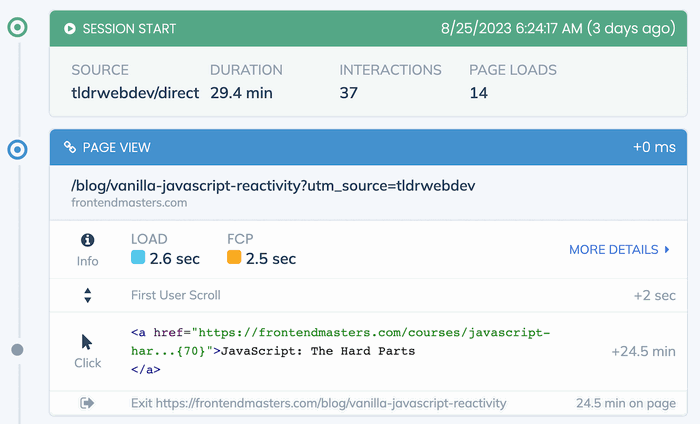Click the +0 ms page view offset
This screenshot has height=424, width=700.
click(x=654, y=147)
